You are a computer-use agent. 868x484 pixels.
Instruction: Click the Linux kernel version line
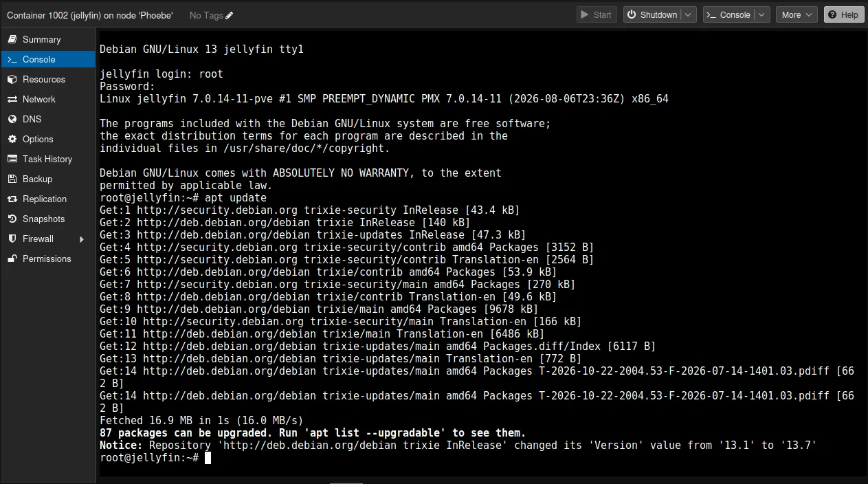point(384,99)
